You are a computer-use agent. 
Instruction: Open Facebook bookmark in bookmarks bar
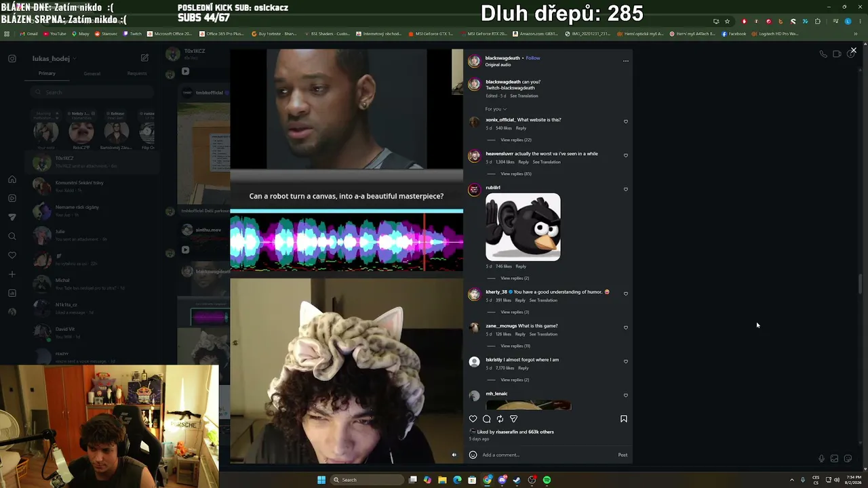tap(734, 34)
